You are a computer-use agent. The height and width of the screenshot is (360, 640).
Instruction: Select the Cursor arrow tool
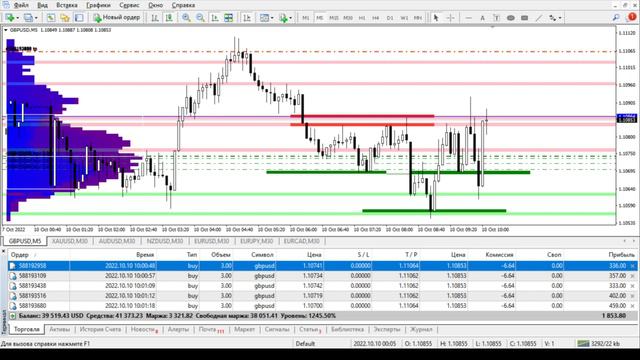click(x=436, y=18)
